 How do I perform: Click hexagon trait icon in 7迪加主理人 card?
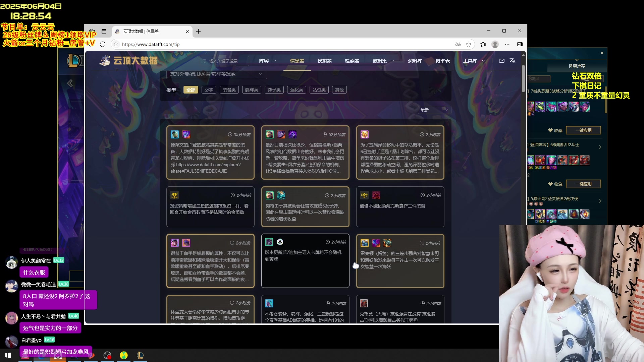(280, 242)
